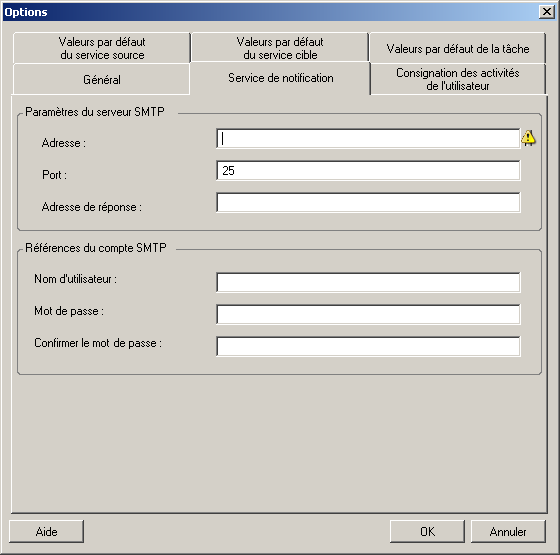Cancel with the Annuler button
This screenshot has height=555, width=560.
click(508, 531)
